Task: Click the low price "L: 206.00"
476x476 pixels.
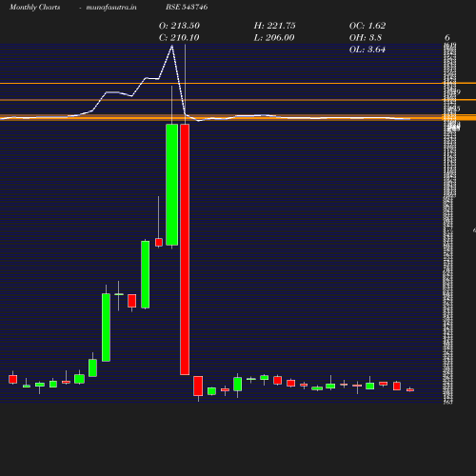Action: click(x=274, y=38)
